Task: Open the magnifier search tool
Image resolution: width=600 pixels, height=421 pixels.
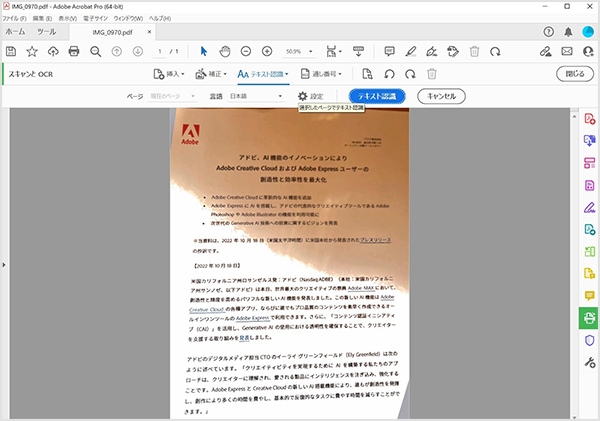Action: tap(95, 51)
